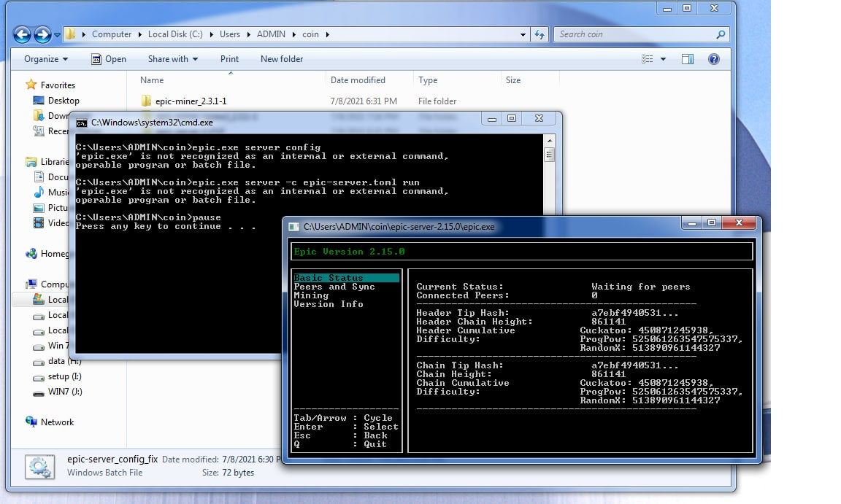Open the view options dropdown arrow
Image resolution: width=841 pixels, height=504 pixels.
click(663, 59)
